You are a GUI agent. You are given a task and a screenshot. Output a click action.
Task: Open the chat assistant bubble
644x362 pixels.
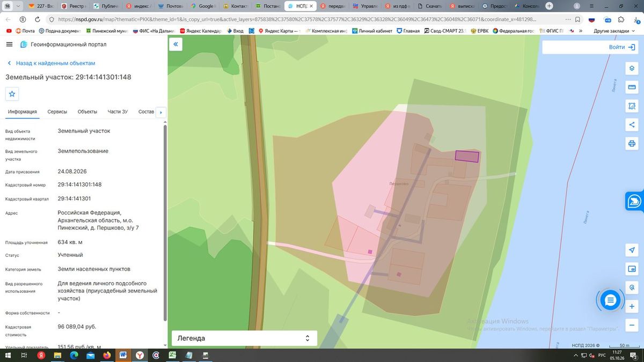[x=610, y=300]
